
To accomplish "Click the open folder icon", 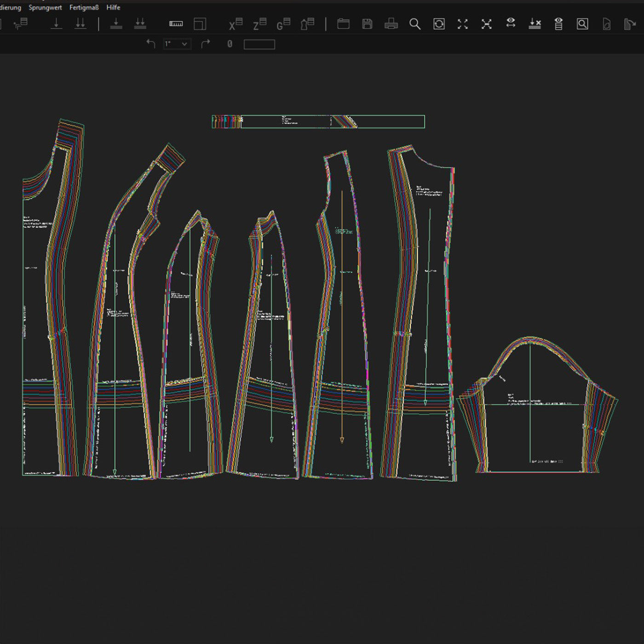I will pos(343,24).
